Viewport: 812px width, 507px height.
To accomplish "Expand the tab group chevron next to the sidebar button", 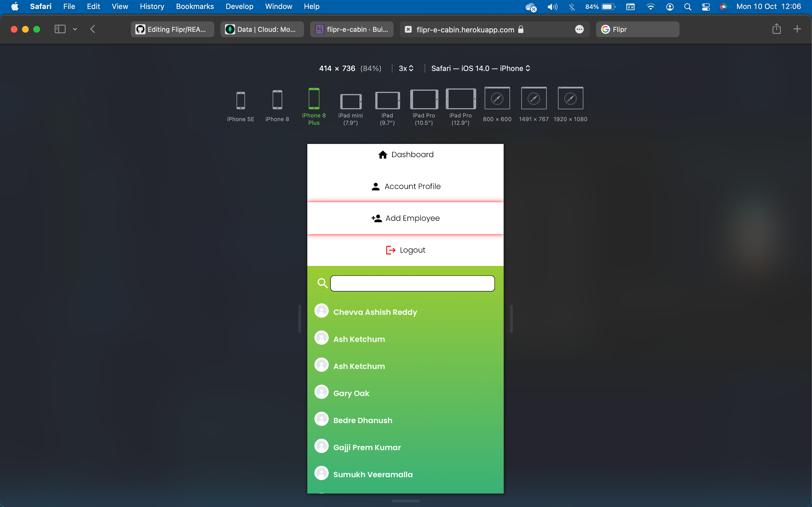I will (75, 29).
